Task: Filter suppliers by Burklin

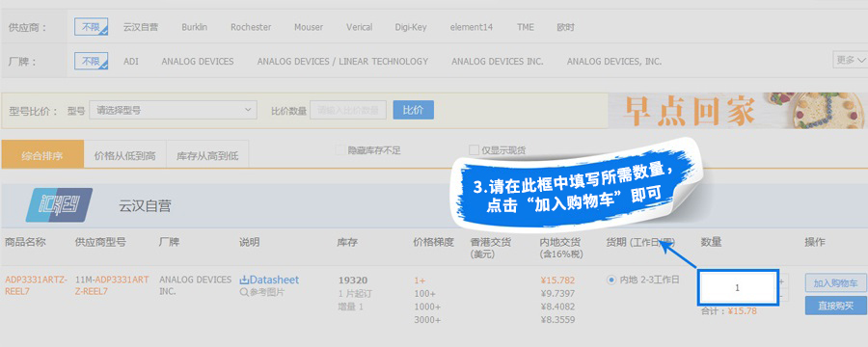Action: [194, 27]
